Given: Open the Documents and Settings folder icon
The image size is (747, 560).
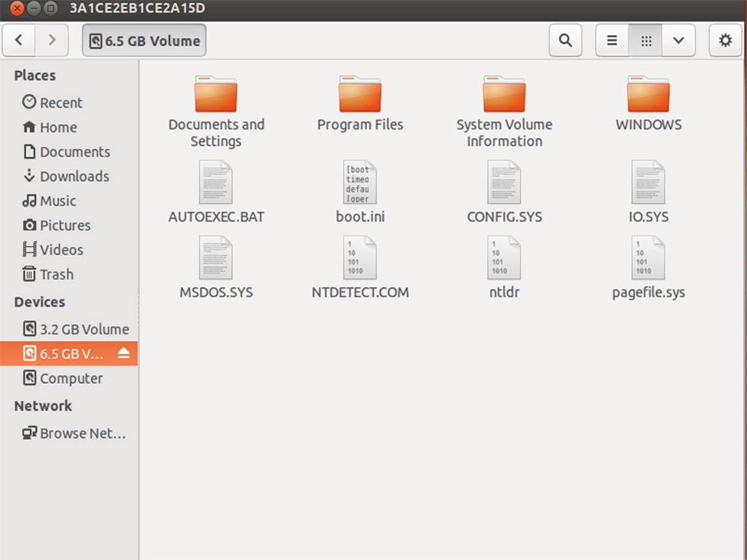Looking at the screenshot, I should [216, 93].
